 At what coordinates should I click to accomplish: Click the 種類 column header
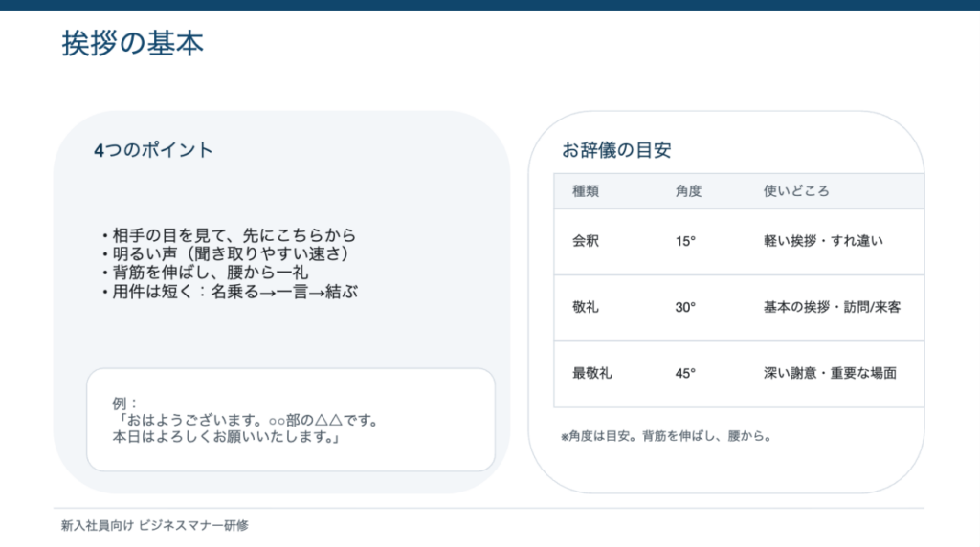click(586, 191)
